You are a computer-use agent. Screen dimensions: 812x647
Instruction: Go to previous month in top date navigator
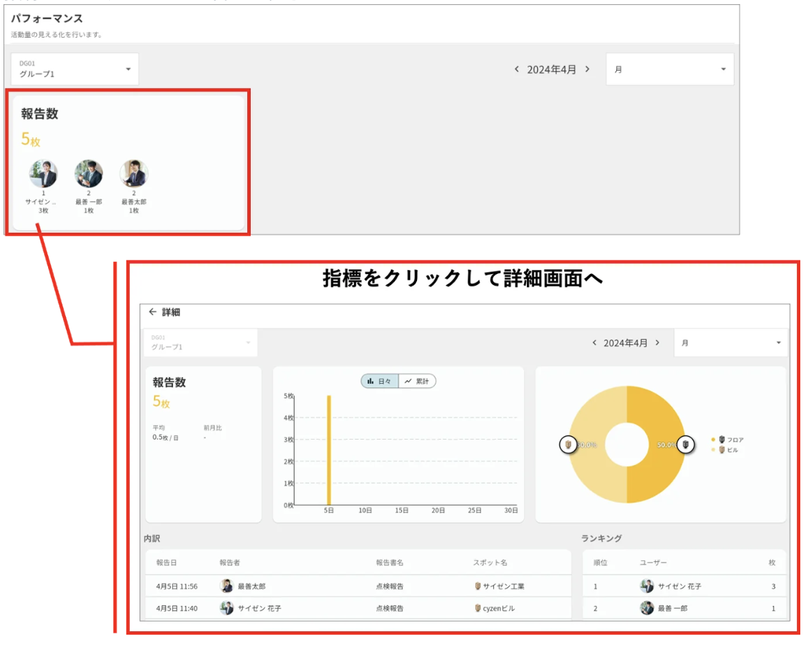point(517,69)
